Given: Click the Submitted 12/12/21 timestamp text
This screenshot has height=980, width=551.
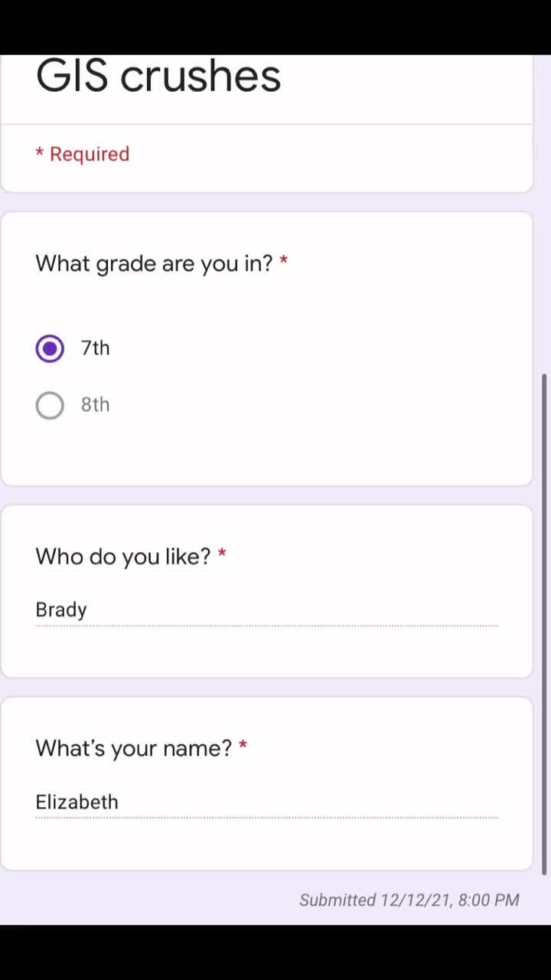Looking at the screenshot, I should (409, 900).
